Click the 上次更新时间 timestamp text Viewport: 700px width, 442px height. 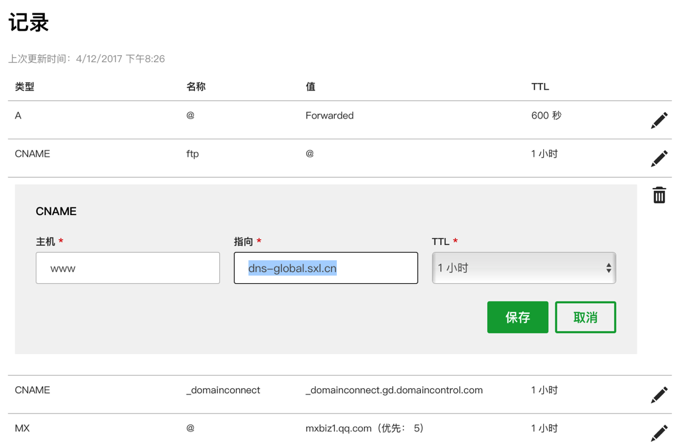(x=87, y=59)
